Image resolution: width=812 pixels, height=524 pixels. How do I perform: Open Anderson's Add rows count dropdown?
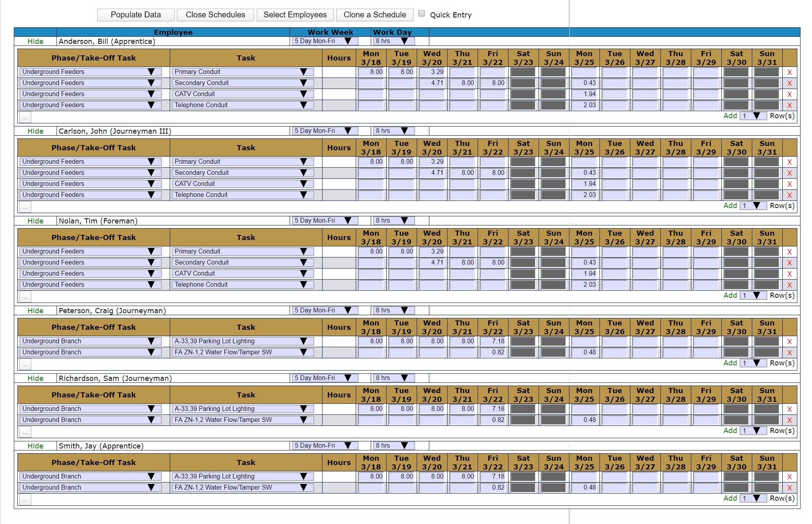(753, 116)
